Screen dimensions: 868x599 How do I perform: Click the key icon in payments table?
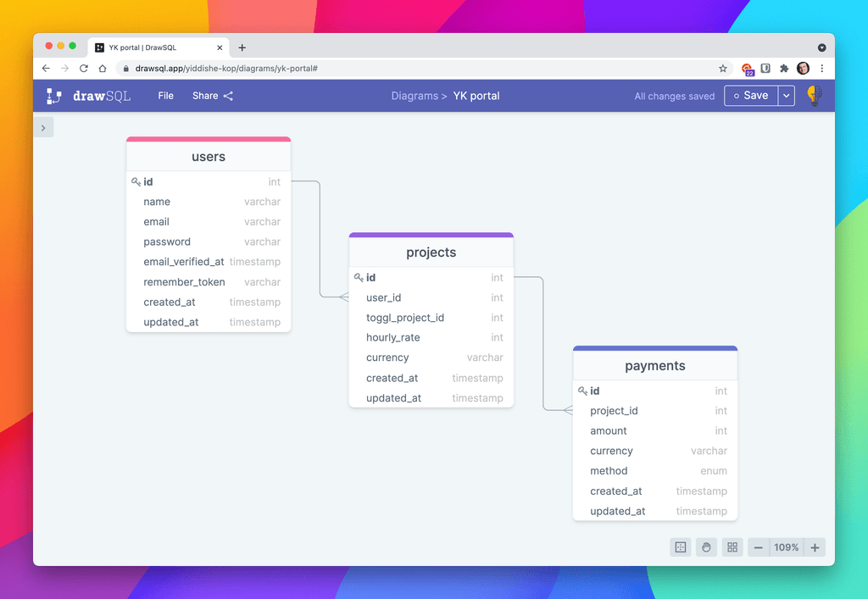(582, 391)
